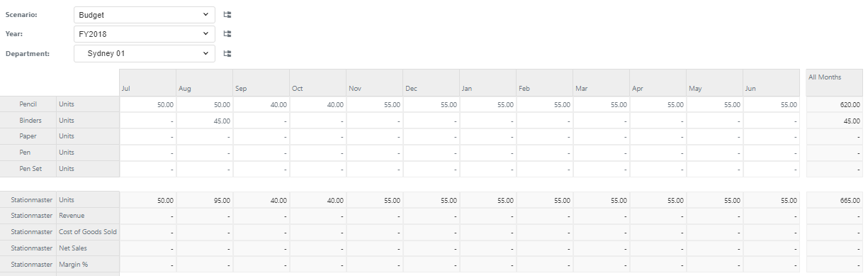Click the Year field label
Viewport: 868px width, 276px height.
[14, 33]
